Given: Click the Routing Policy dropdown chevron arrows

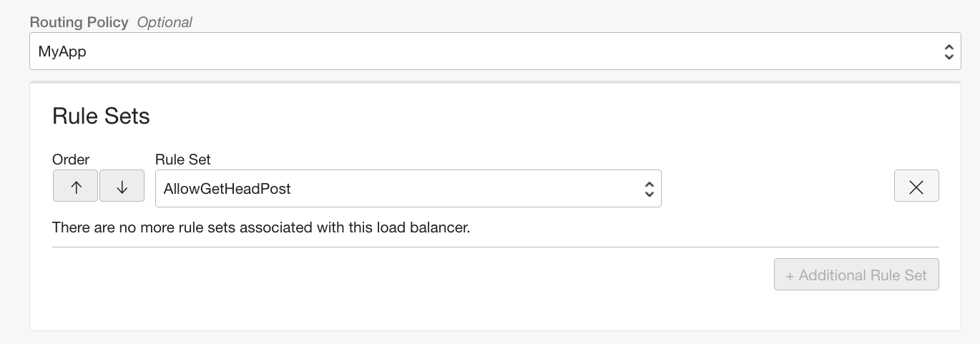Looking at the screenshot, I should coord(949,51).
